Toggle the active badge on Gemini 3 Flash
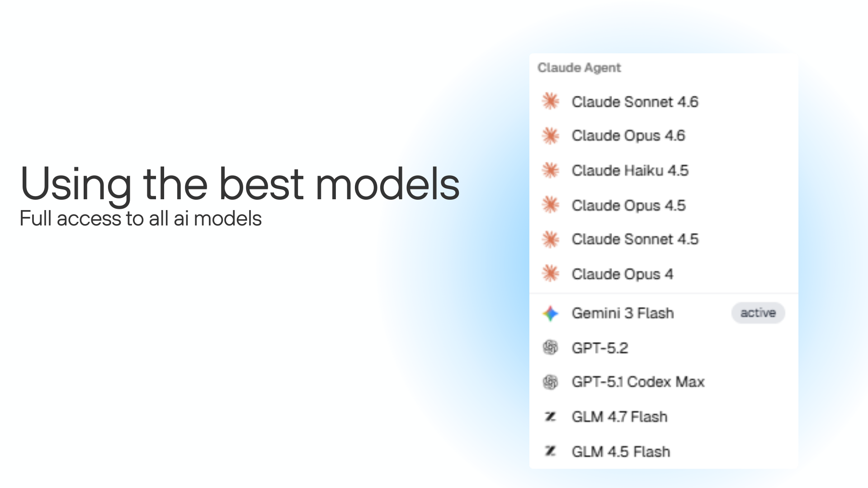This screenshot has height=488, width=868. tap(758, 312)
